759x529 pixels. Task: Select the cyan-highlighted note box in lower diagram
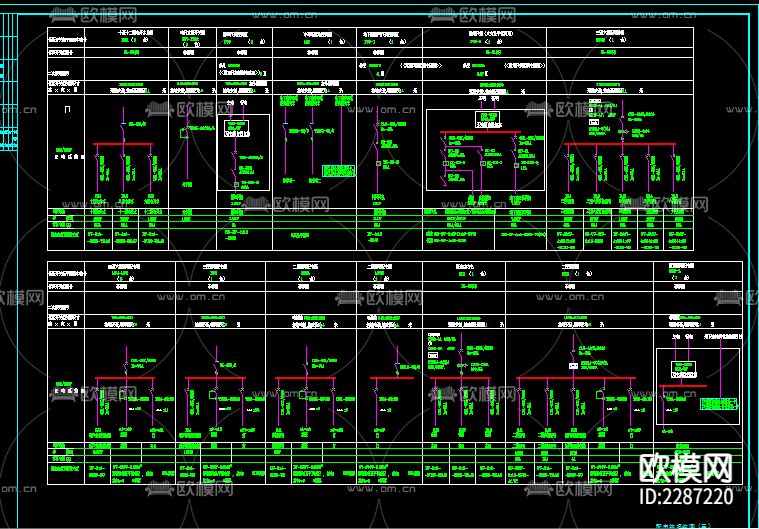pos(719,404)
